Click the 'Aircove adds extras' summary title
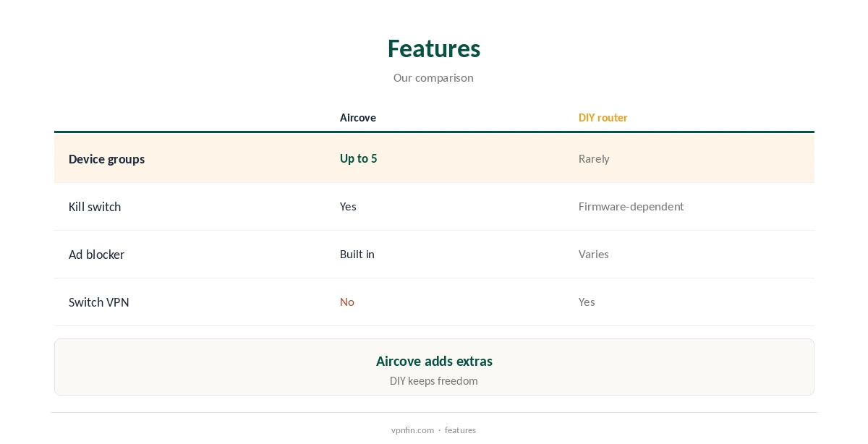The height and width of the screenshot is (444, 868). (x=434, y=361)
